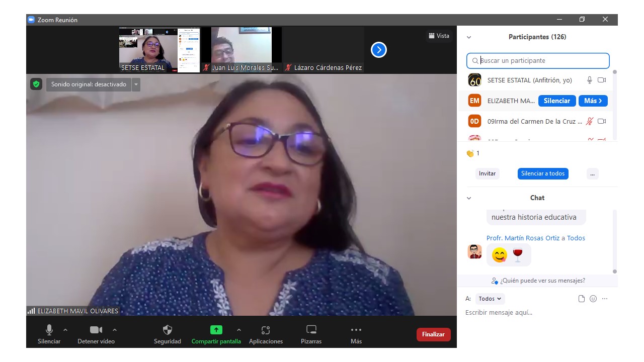The image size is (644, 362).
Task: Click the Buscar un participante search field
Action: tap(538, 60)
